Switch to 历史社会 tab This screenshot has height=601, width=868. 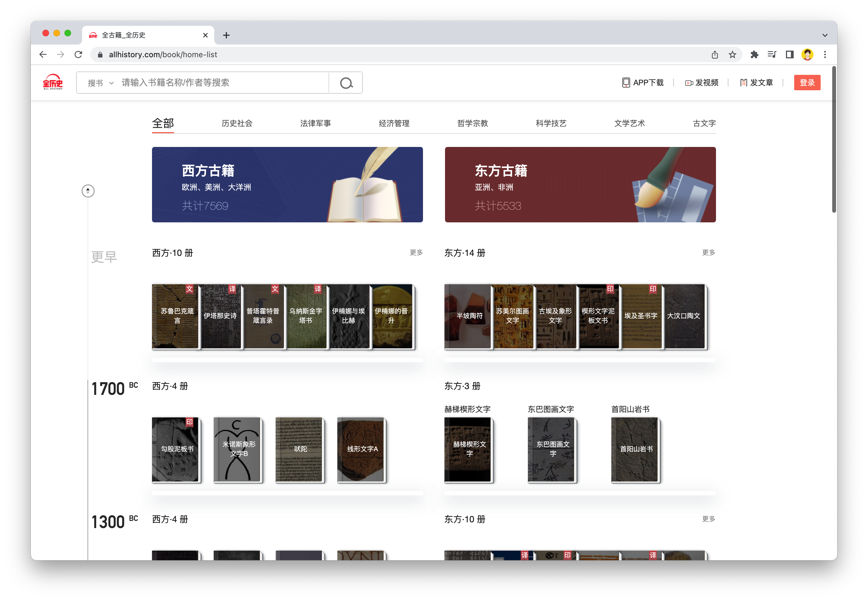[x=237, y=124]
